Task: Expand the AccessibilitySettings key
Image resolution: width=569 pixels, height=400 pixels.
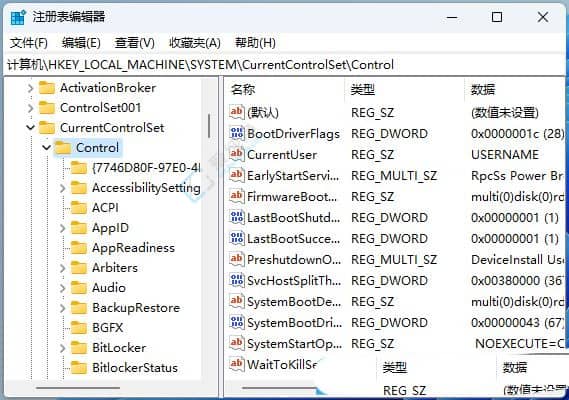Action: (x=62, y=188)
